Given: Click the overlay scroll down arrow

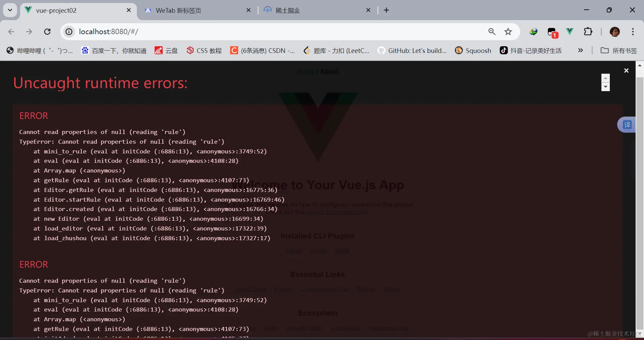Looking at the screenshot, I should pos(605,87).
